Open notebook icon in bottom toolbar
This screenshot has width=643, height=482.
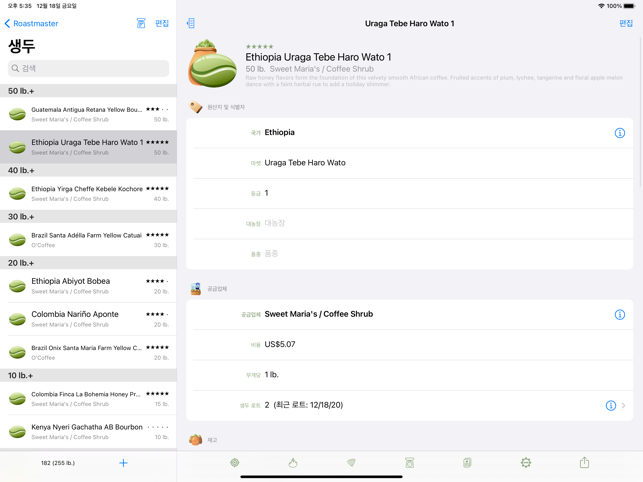tap(467, 463)
